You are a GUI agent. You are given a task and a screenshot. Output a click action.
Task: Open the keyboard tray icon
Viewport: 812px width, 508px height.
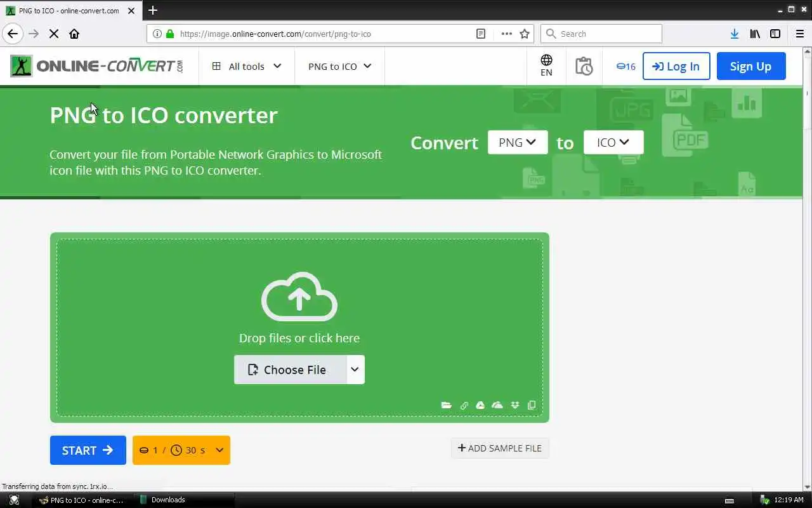730,500
